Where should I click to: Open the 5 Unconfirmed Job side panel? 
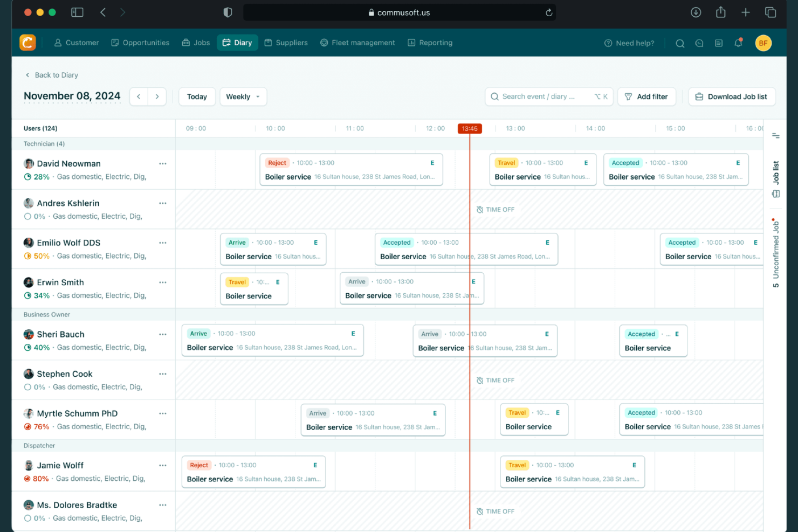776,253
